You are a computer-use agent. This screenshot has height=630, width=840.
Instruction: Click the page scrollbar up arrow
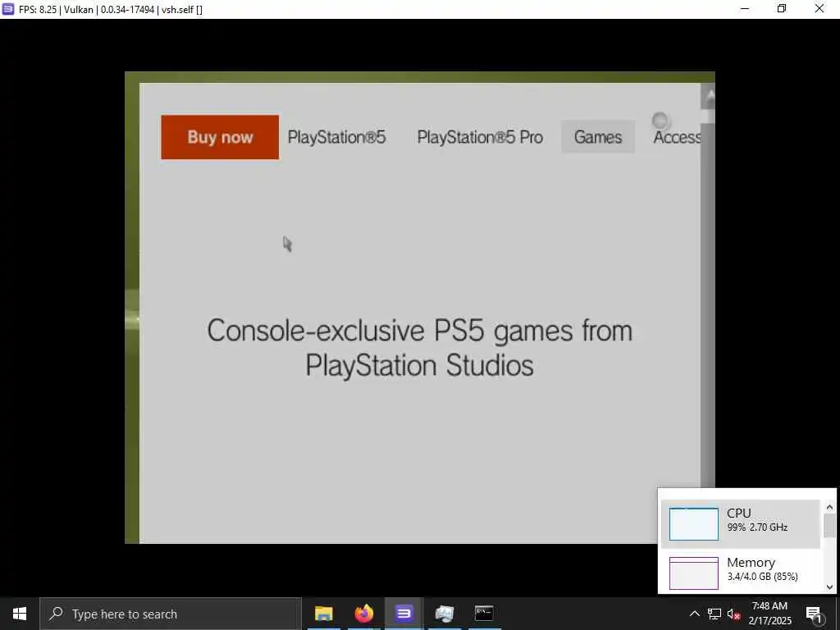[708, 97]
